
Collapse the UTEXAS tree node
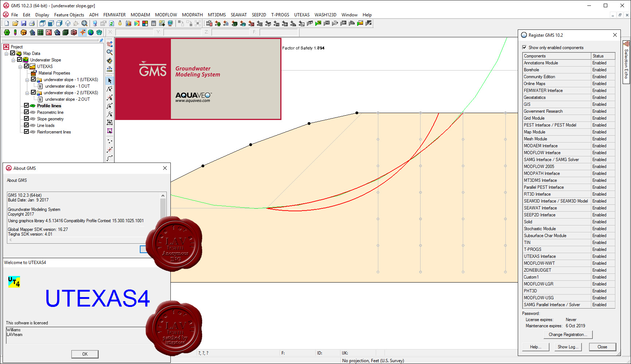(x=20, y=67)
